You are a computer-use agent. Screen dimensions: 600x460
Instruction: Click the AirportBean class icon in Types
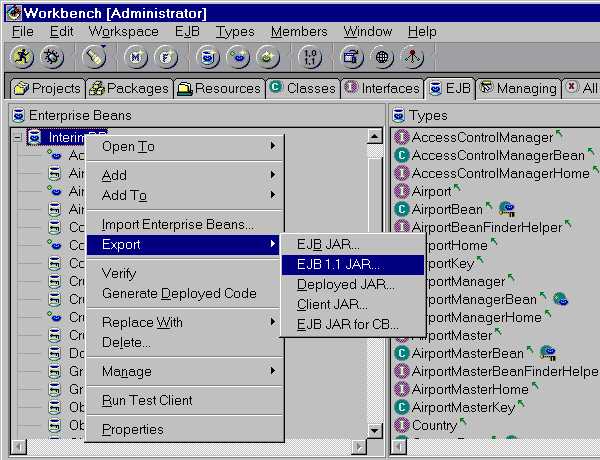[x=402, y=209]
